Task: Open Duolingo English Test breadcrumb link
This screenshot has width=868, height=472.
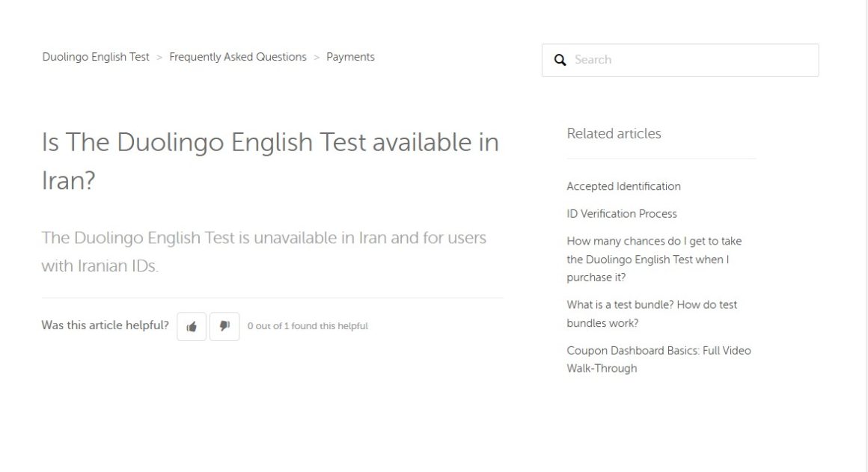Action: 96,57
